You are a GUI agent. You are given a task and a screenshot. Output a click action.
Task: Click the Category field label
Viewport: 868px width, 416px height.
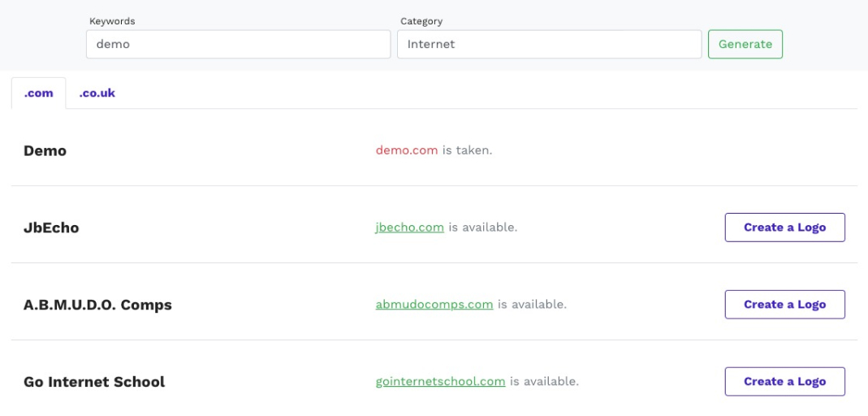[x=421, y=21]
